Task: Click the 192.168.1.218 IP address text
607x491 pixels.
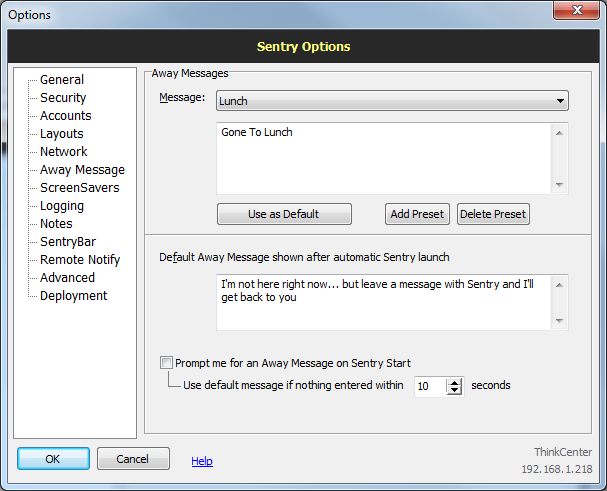Action: pyautogui.click(x=557, y=469)
